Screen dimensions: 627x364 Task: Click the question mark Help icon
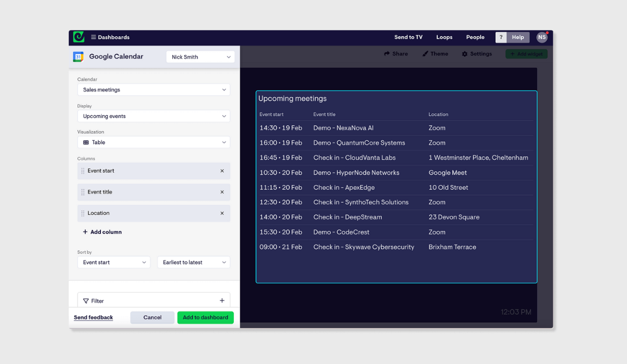[501, 37]
